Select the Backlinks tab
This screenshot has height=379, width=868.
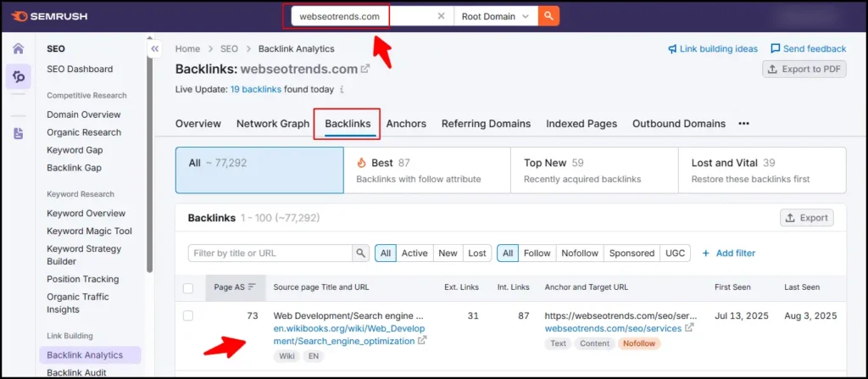tap(348, 124)
